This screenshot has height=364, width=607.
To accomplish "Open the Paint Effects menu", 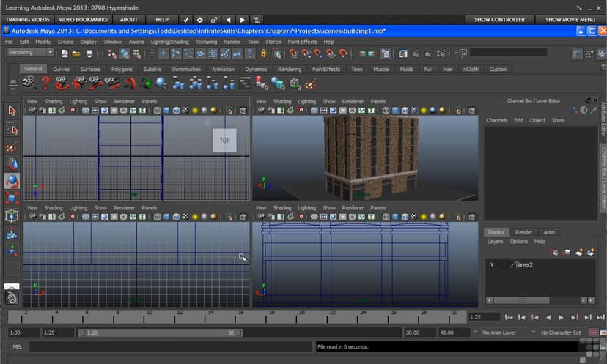I will pyautogui.click(x=302, y=42).
